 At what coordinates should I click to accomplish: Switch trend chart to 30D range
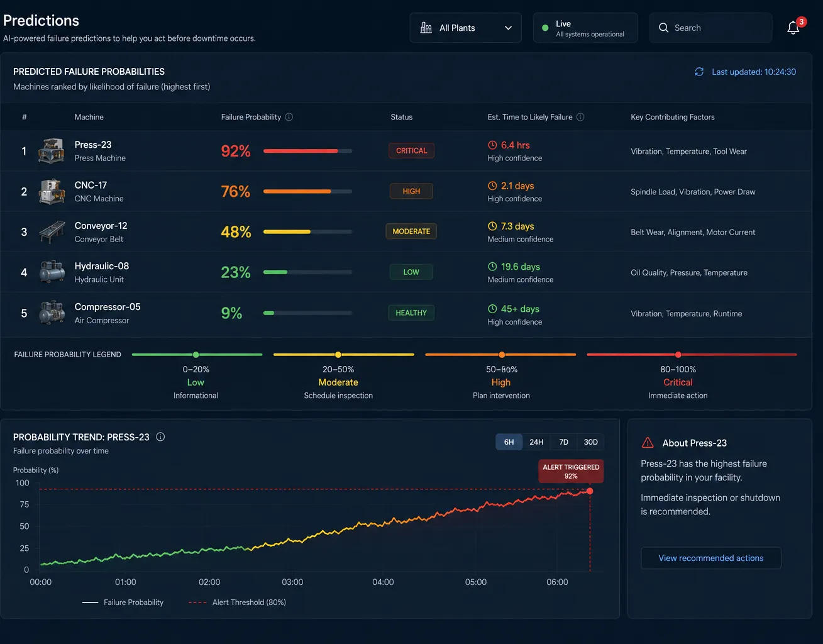(x=590, y=442)
